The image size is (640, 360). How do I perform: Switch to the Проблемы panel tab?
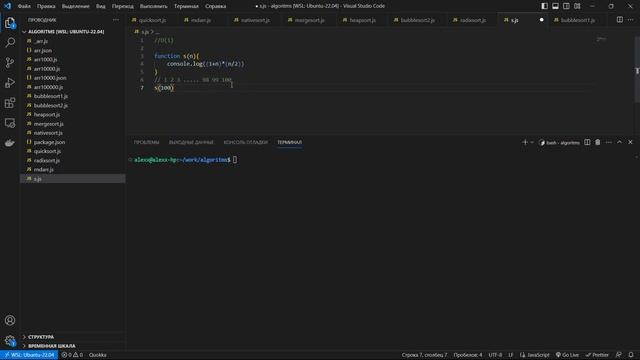[x=146, y=142]
